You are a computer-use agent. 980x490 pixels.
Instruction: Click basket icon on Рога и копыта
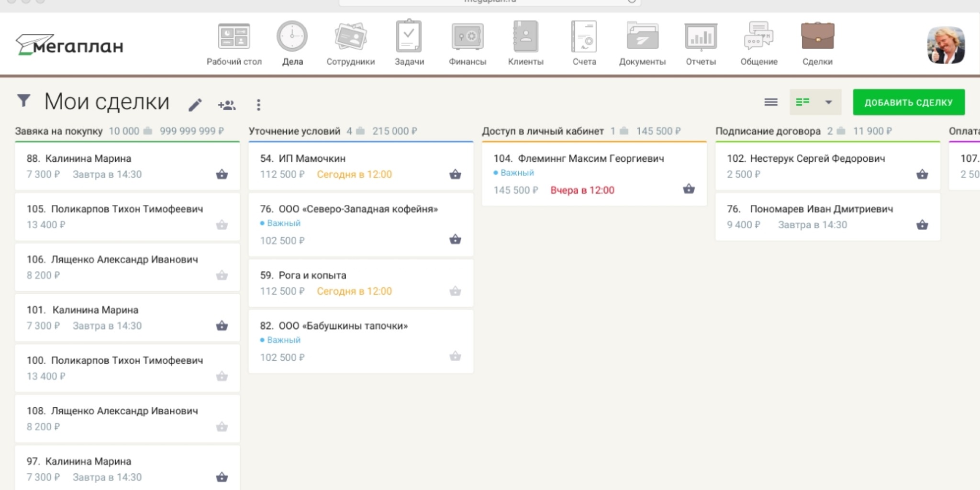455,291
